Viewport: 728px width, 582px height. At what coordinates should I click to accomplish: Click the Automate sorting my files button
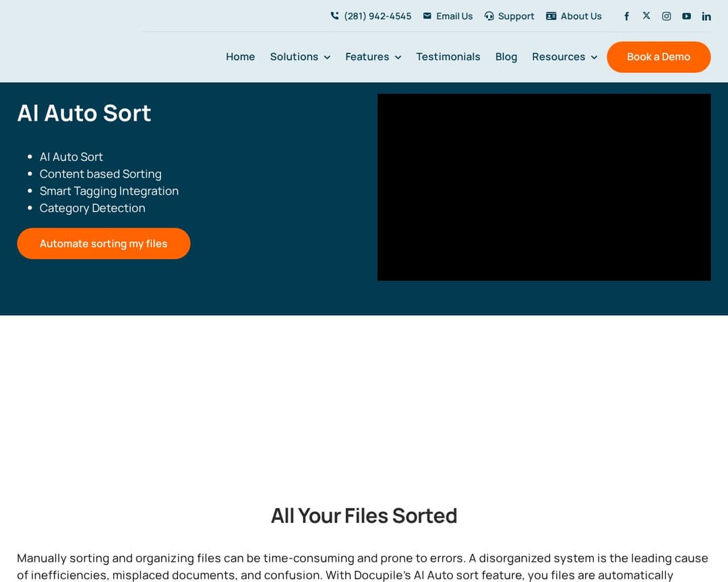tap(104, 243)
